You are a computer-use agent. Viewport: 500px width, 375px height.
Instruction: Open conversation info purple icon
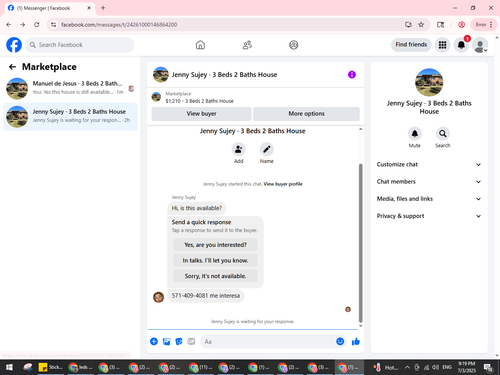352,75
